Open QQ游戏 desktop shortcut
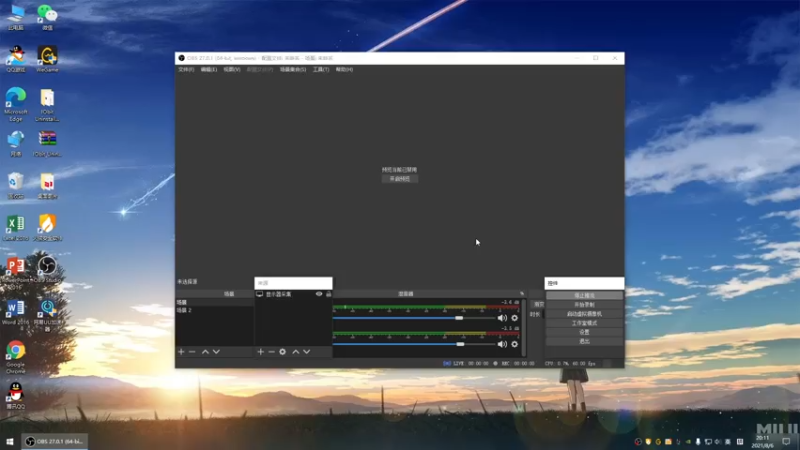This screenshot has width=800, height=450. 16,59
